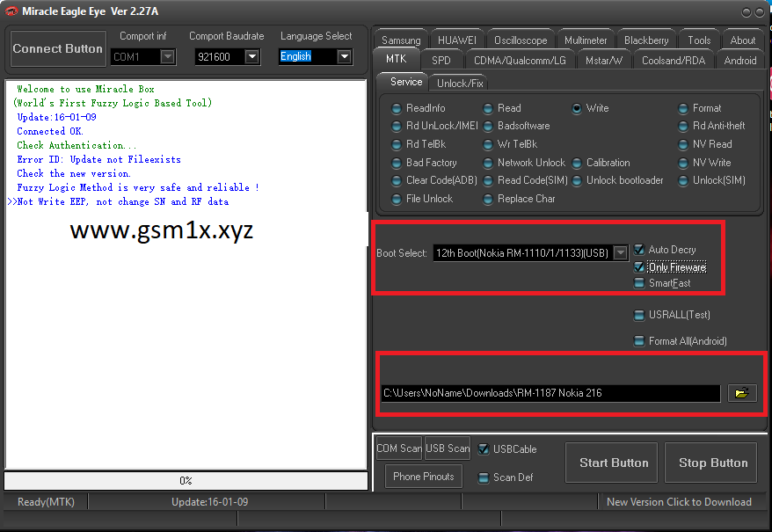Enable Format All(Android) checkbox
The image size is (772, 532).
coord(639,341)
